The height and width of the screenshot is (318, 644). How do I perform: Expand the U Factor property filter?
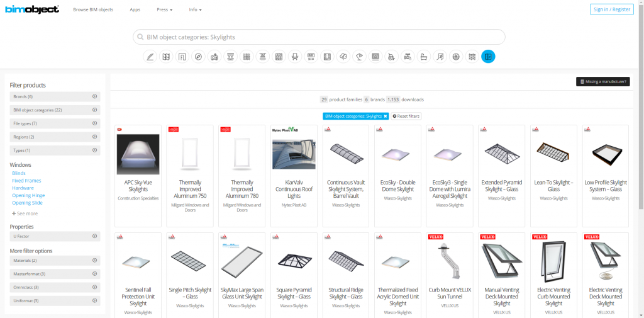pos(55,236)
